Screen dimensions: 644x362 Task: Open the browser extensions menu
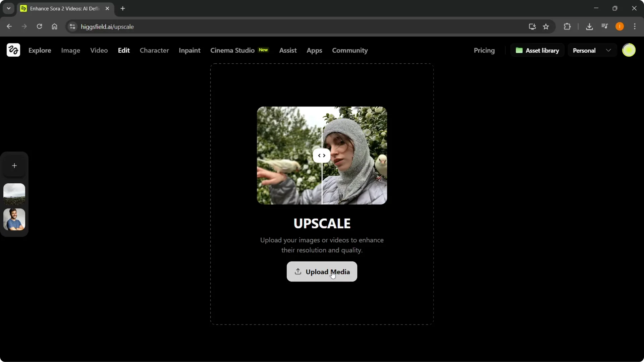click(x=568, y=26)
